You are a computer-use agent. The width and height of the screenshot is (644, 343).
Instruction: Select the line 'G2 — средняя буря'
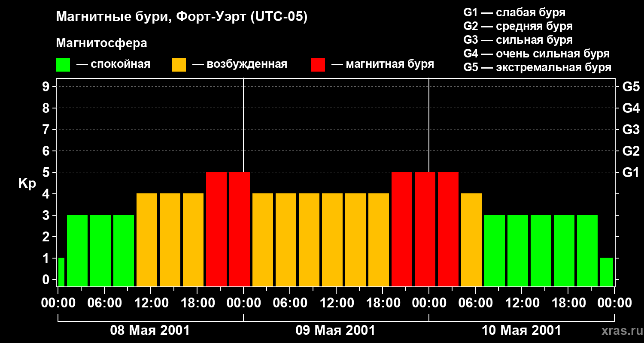coord(518,26)
